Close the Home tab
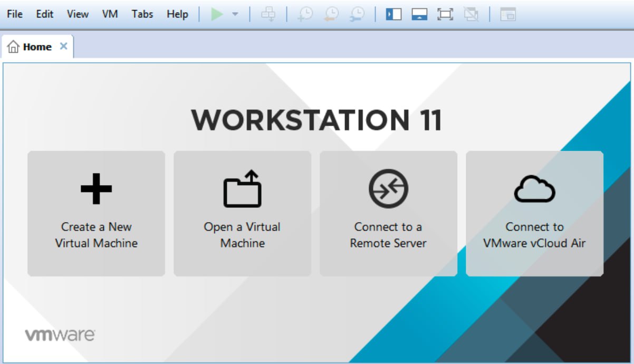The width and height of the screenshot is (634, 364). 63,46
